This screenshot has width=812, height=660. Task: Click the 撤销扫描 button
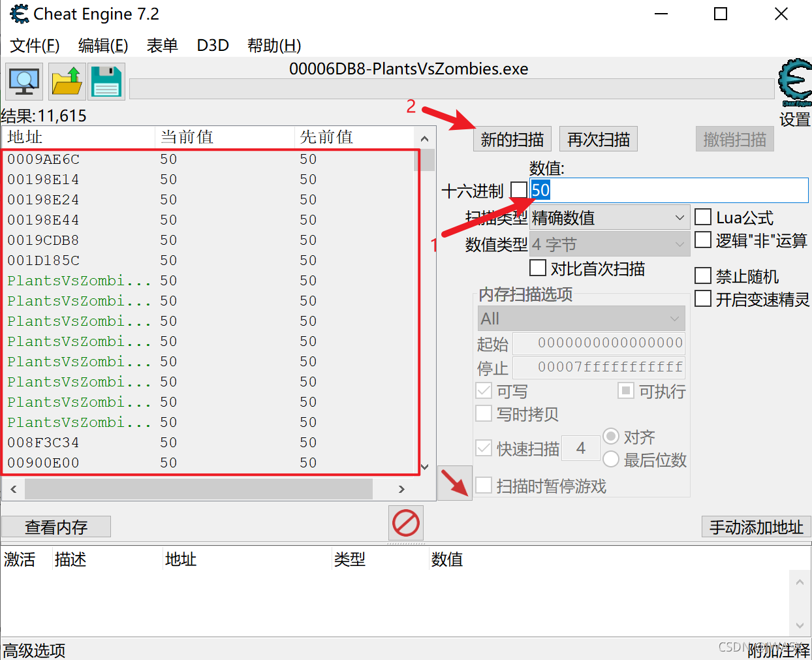735,139
